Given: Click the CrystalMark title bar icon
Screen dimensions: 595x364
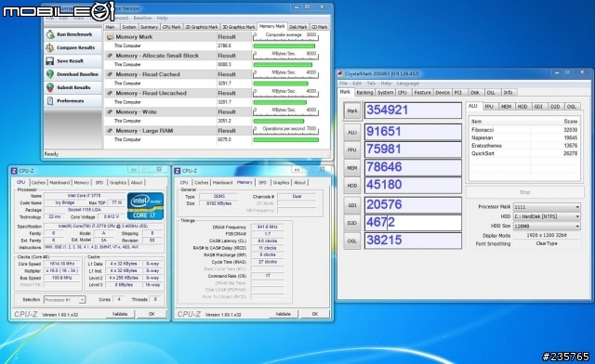Looking at the screenshot, I should (340, 73).
